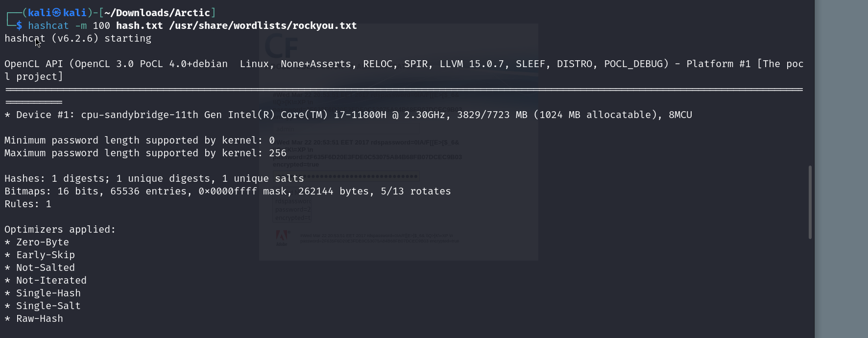The width and height of the screenshot is (868, 338).
Task: Click the Not-Salted optimizer entry
Action: pyautogui.click(x=45, y=267)
